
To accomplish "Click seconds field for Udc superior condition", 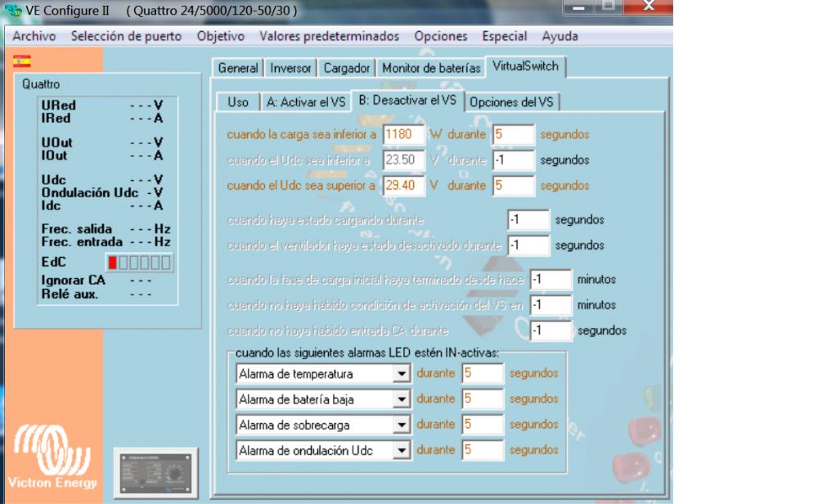I will pos(514,186).
